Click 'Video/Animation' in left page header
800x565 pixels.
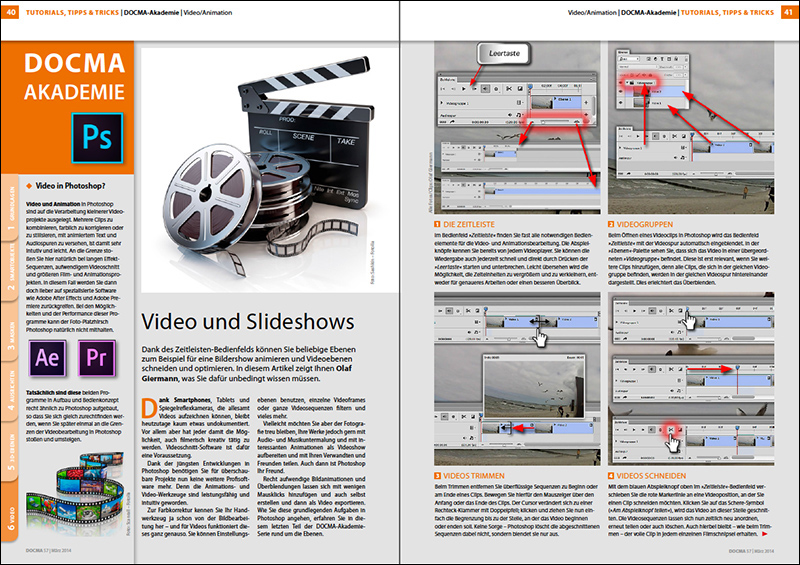[208, 12]
